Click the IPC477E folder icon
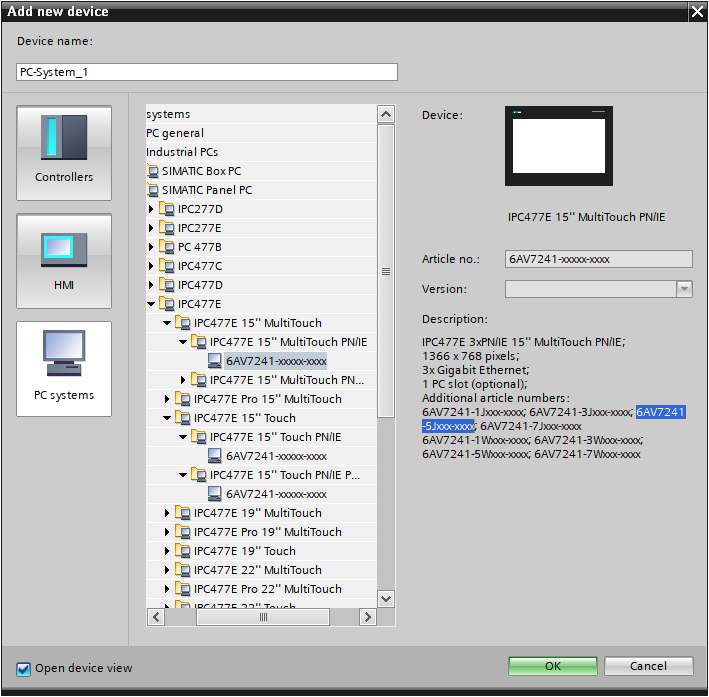Viewport: 709px width, 697px height. (x=166, y=304)
